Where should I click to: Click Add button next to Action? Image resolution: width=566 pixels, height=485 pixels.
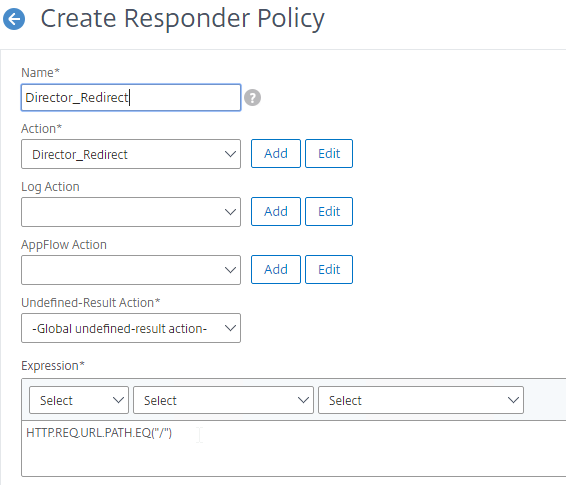click(276, 153)
